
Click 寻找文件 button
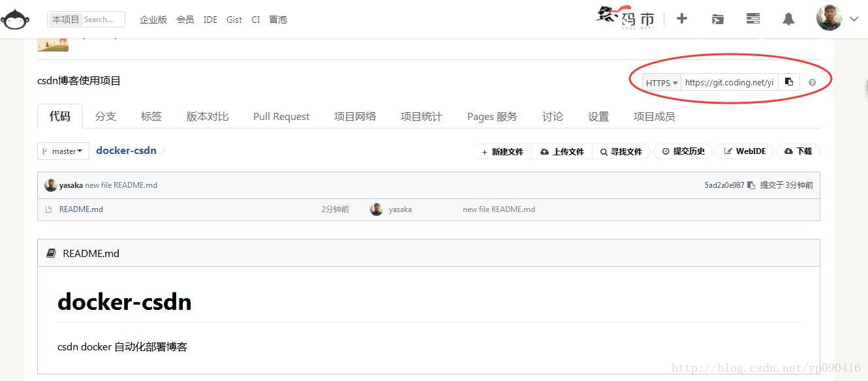pos(621,151)
